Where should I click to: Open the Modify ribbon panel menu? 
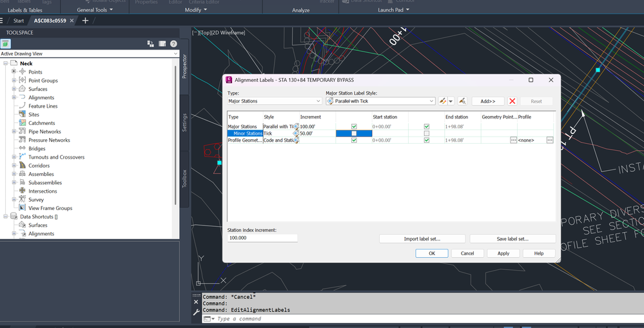point(195,10)
